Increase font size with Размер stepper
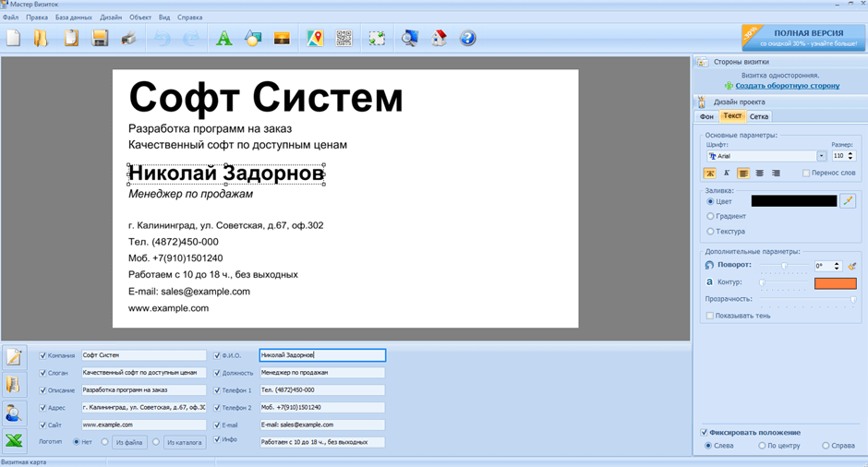Viewport: 868px width, 467px height. tap(850, 153)
